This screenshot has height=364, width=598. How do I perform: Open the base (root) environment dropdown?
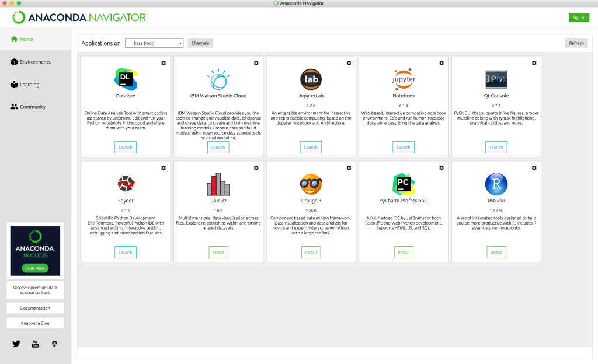tap(154, 43)
